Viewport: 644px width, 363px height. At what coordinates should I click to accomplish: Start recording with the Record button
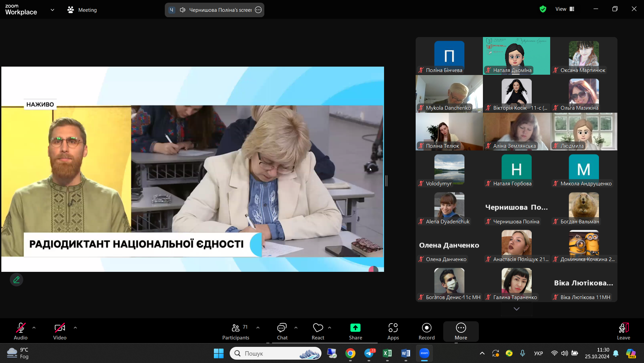(x=426, y=331)
